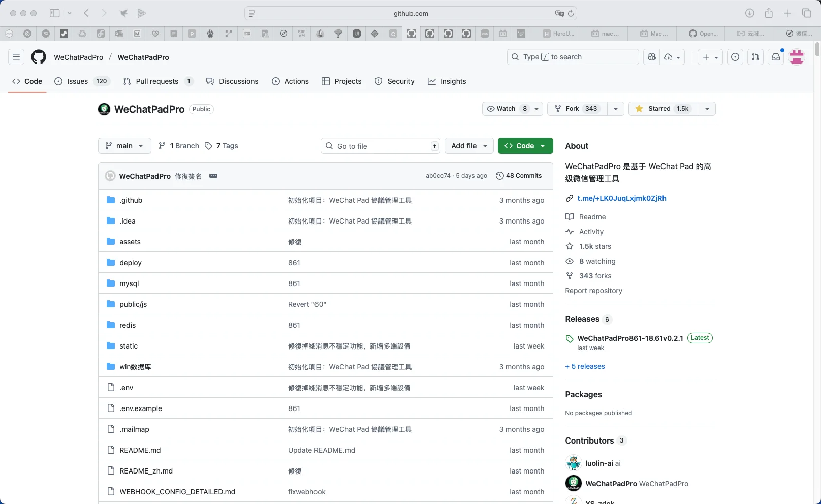Switch to the Pull requests tab
This screenshot has height=504, width=821.
158,81
